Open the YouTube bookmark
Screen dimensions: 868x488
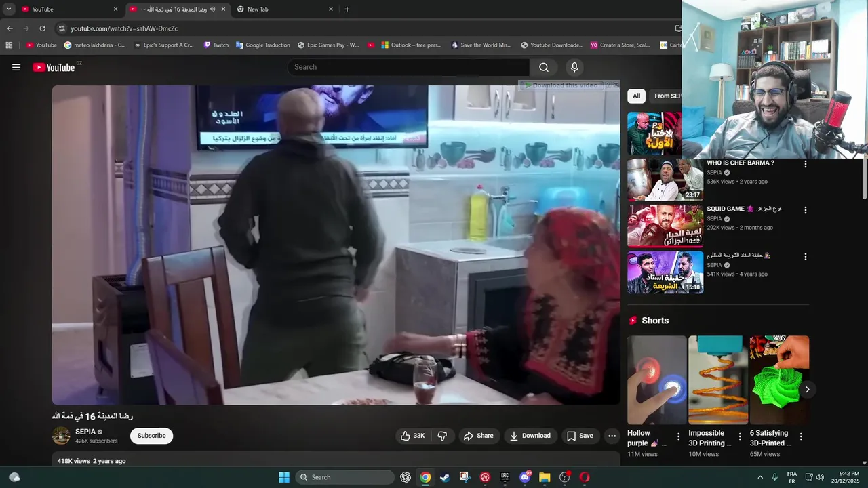coord(41,45)
